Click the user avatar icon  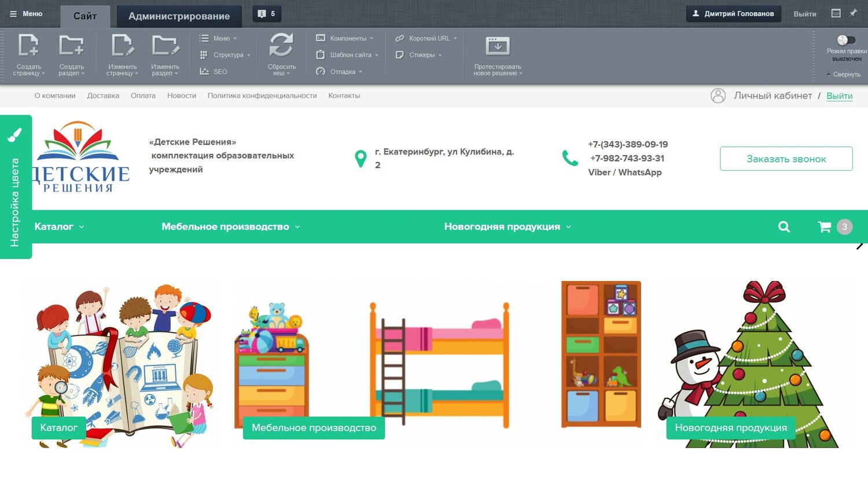click(718, 96)
